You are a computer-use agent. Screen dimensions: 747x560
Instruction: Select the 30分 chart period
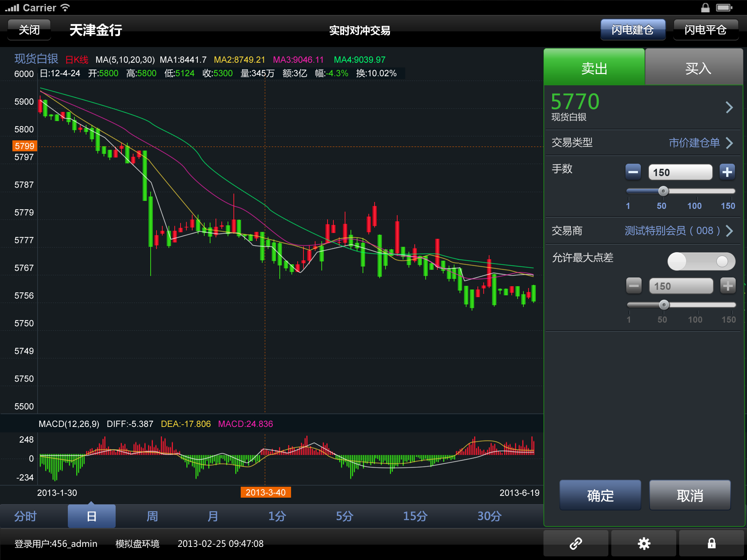tap(489, 516)
